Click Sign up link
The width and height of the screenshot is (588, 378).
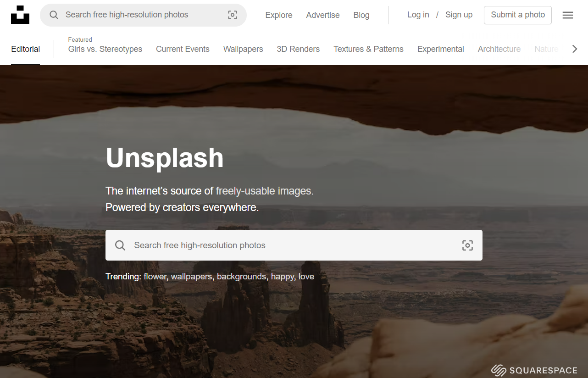[459, 15]
